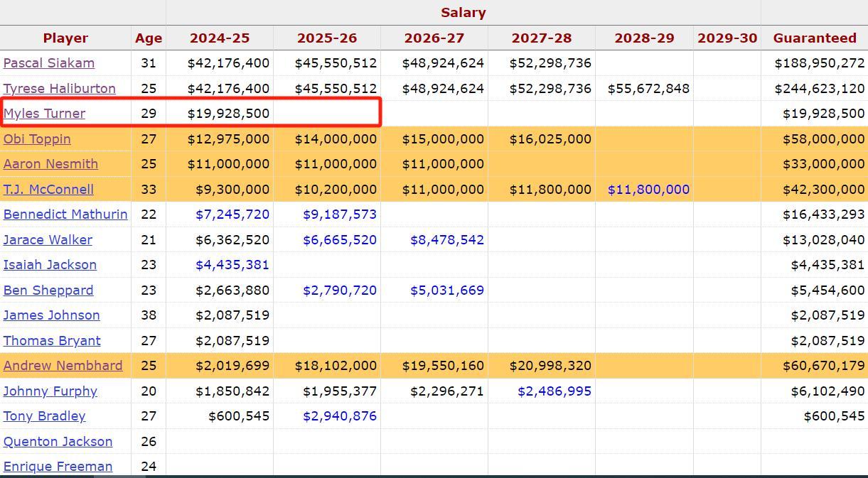The width and height of the screenshot is (868, 478).
Task: Open Isaiah Jackson's player page
Action: pyautogui.click(x=50, y=265)
